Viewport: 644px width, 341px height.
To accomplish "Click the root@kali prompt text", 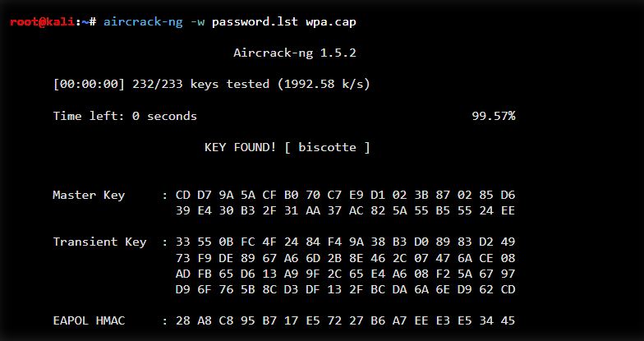I will [x=43, y=21].
